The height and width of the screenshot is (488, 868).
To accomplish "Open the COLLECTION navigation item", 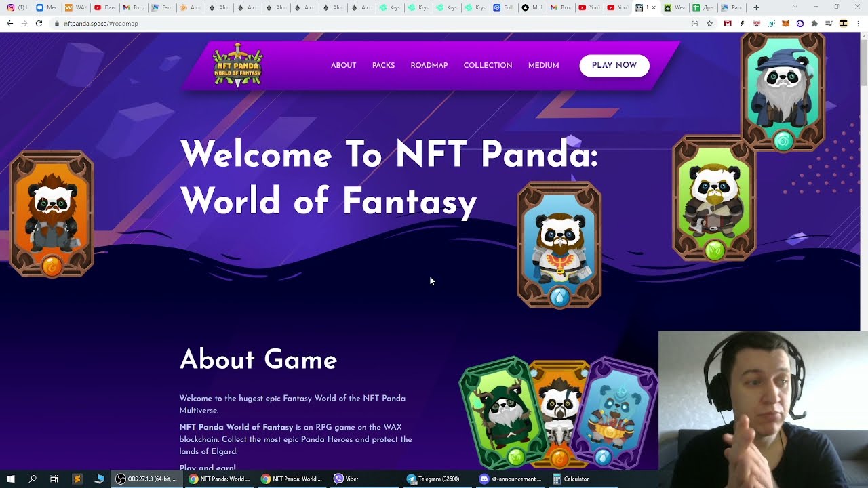I will click(488, 66).
